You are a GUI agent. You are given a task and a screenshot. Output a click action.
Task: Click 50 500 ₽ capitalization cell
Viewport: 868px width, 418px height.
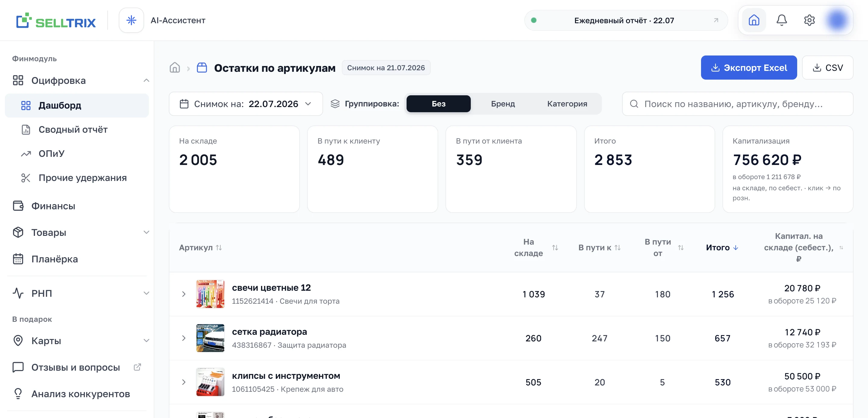(x=802, y=376)
